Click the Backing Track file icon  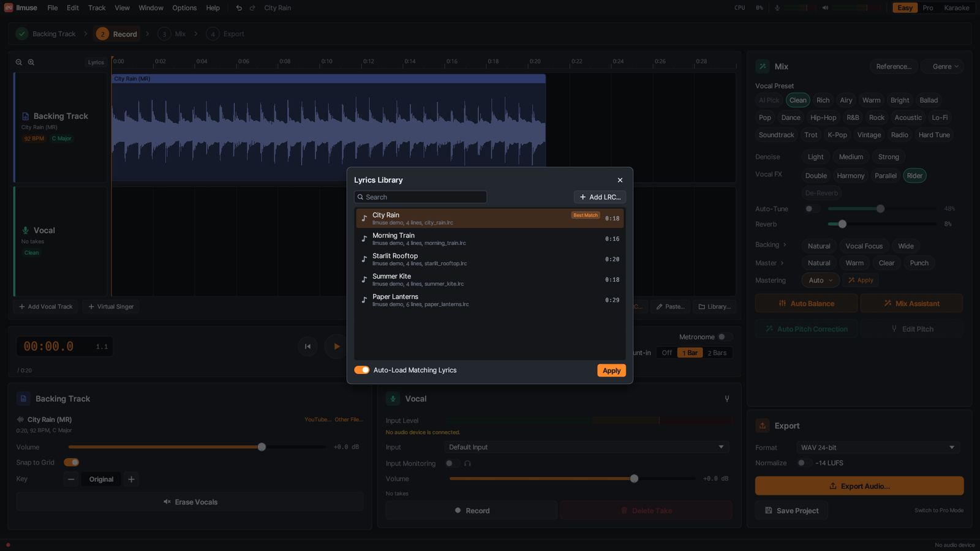click(26, 116)
